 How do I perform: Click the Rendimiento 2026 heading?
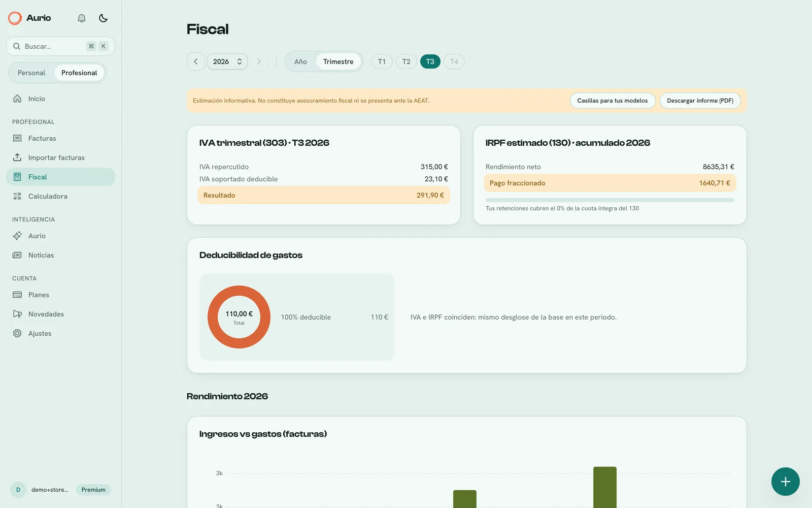(x=227, y=396)
